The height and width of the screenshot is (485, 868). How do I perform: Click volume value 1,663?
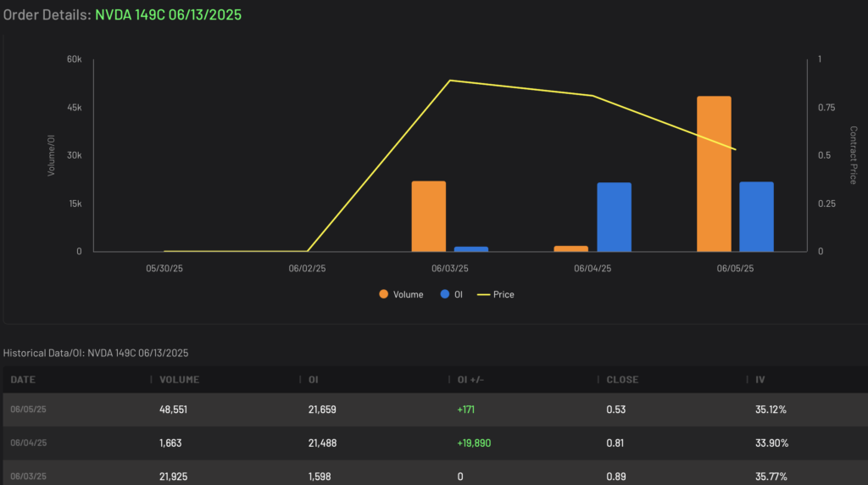tap(170, 443)
